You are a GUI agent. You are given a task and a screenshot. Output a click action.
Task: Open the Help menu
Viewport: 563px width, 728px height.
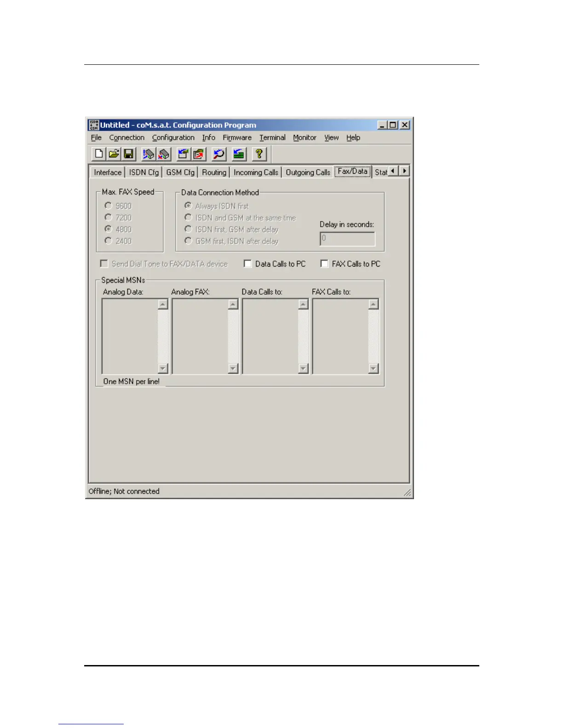click(x=353, y=137)
